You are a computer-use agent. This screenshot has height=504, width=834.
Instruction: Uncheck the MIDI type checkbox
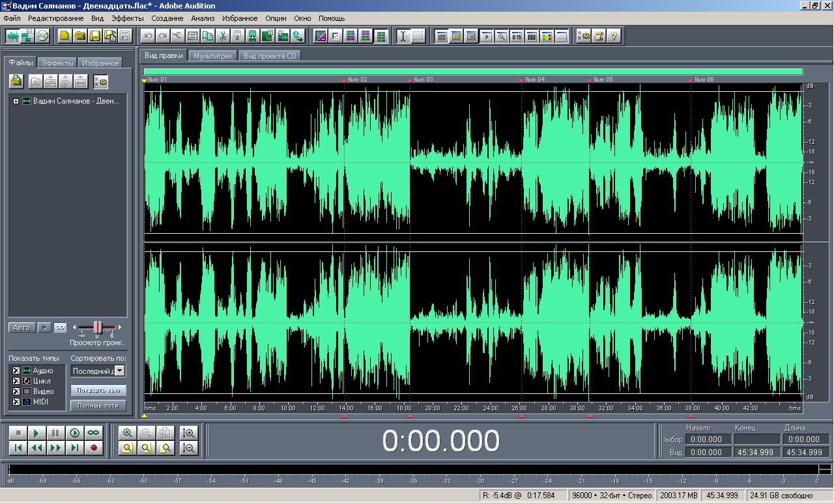click(17, 402)
